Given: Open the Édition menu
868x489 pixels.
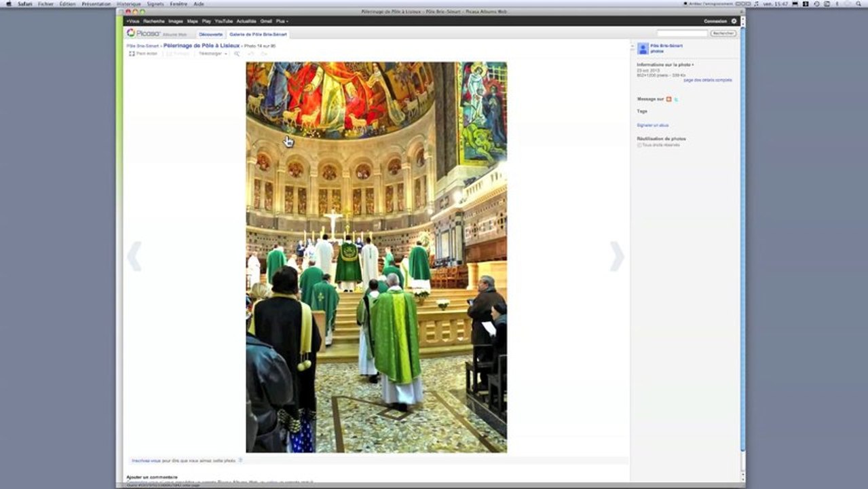Looking at the screenshot, I should tap(67, 3).
